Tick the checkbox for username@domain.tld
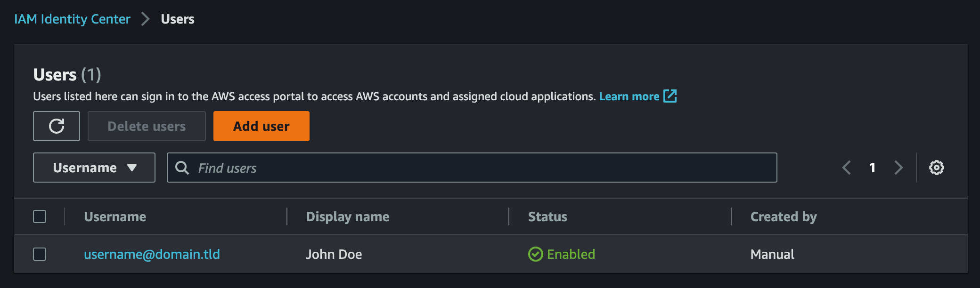This screenshot has height=288, width=980. [x=40, y=254]
